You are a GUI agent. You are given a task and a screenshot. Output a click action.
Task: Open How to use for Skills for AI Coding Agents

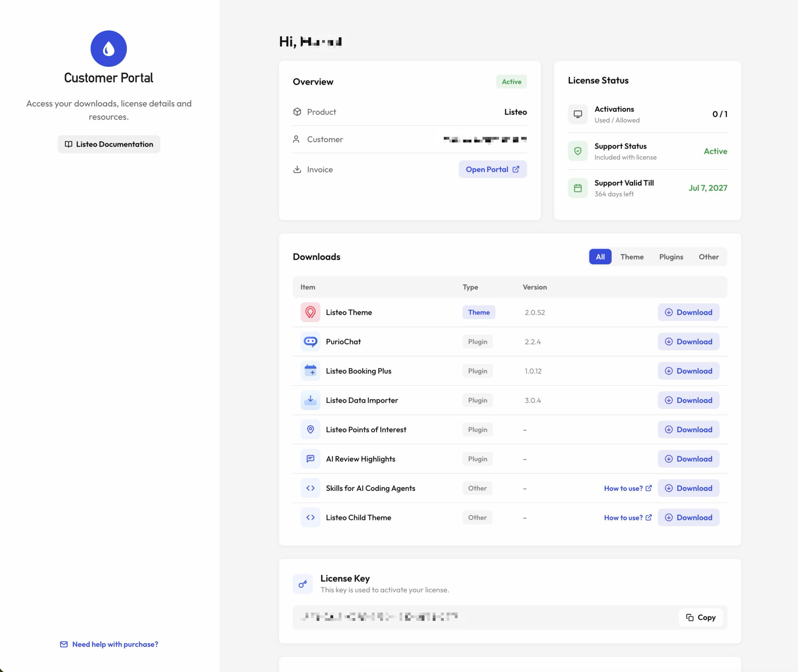click(x=628, y=488)
